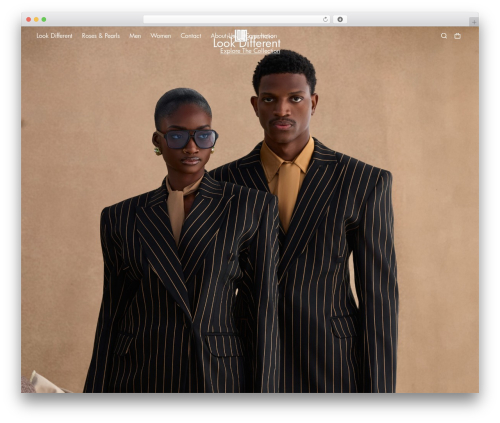Open the About Us page
This screenshot has width=500, height=423.
[223, 36]
